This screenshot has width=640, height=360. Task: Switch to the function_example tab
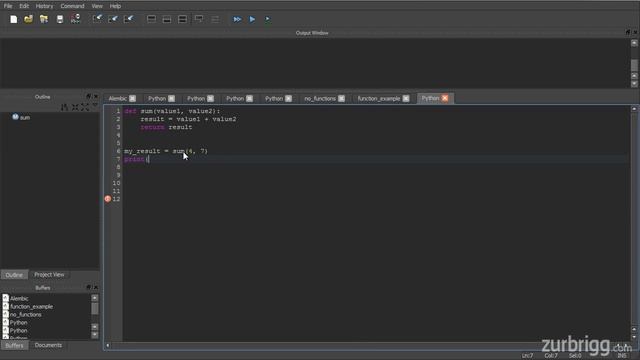point(379,98)
